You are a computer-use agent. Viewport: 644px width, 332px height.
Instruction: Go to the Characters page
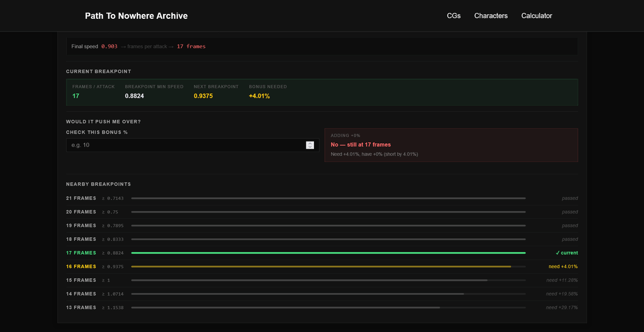tap(491, 16)
